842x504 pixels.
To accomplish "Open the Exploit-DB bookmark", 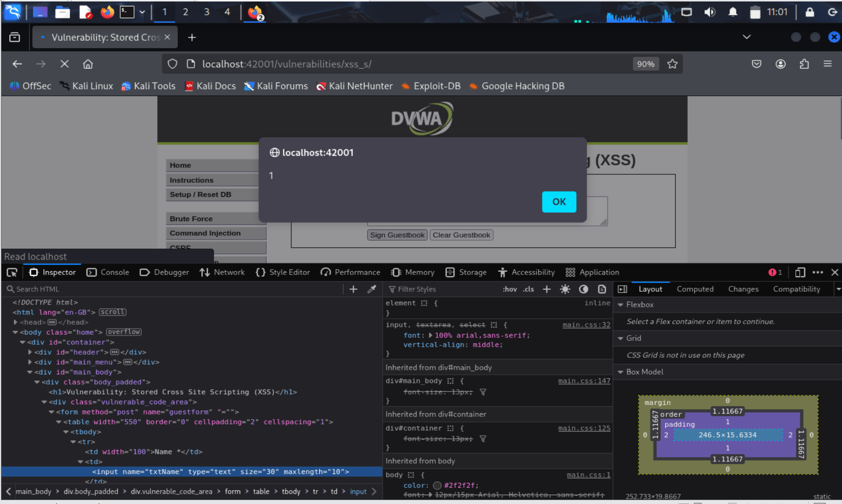I will coord(431,86).
